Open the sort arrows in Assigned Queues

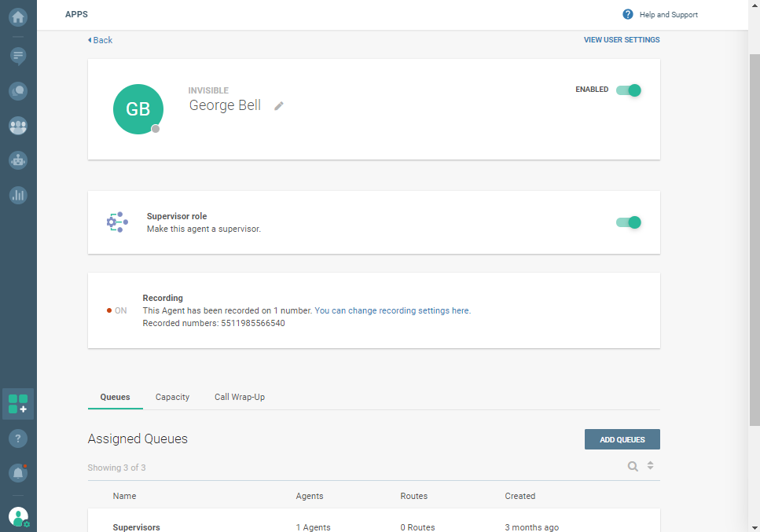click(651, 466)
